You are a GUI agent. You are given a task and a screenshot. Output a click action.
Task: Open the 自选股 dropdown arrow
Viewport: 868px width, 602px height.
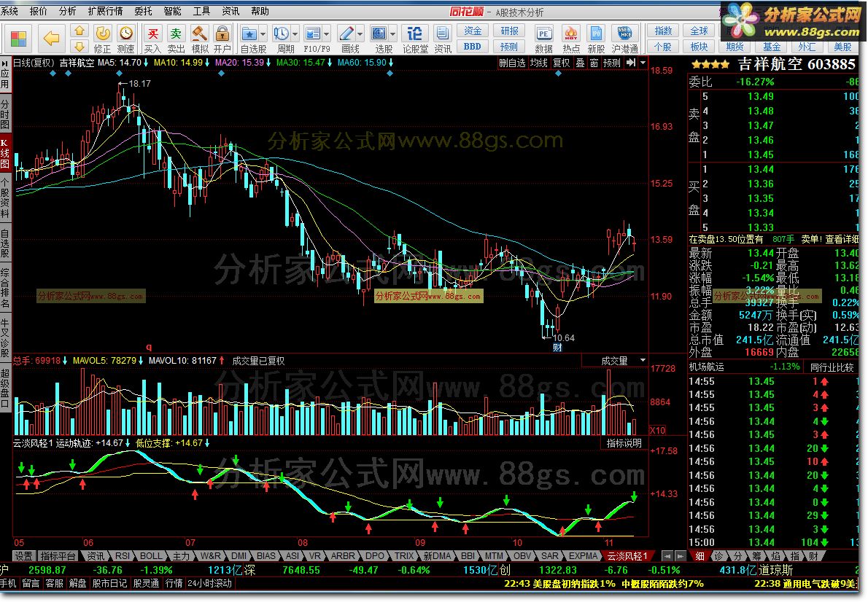263,34
